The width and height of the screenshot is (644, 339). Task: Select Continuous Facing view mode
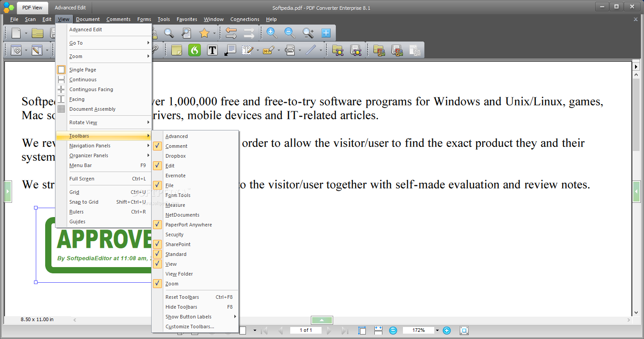pos(104,89)
